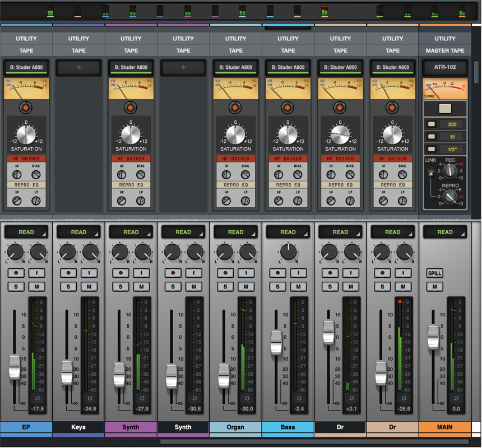Click the MAIN volume fader handle
The height and width of the screenshot is (448, 482).
tap(433, 337)
